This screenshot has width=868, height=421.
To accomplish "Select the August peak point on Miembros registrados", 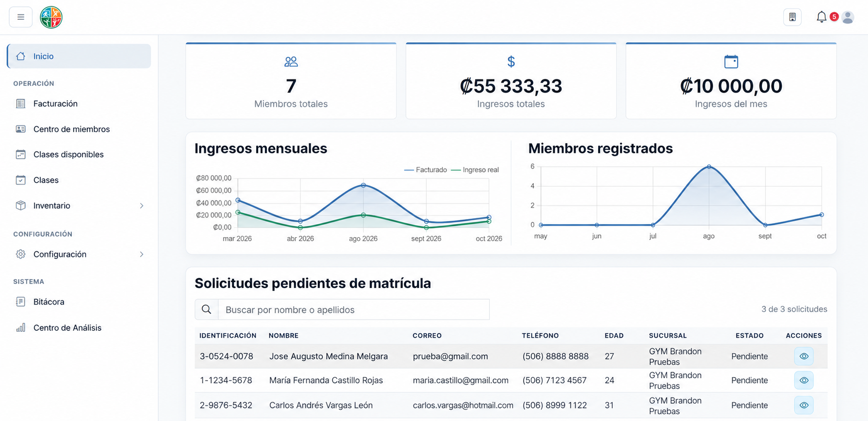I will [709, 167].
